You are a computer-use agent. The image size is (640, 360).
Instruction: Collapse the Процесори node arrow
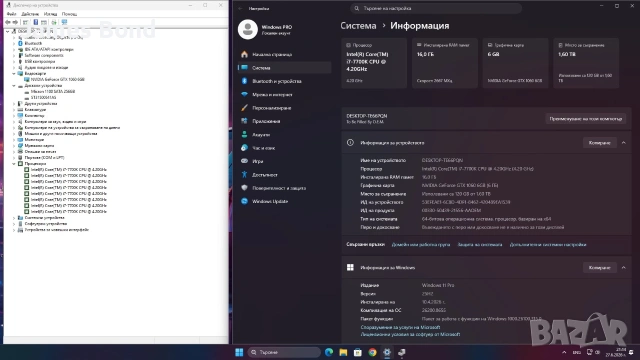pos(14,164)
